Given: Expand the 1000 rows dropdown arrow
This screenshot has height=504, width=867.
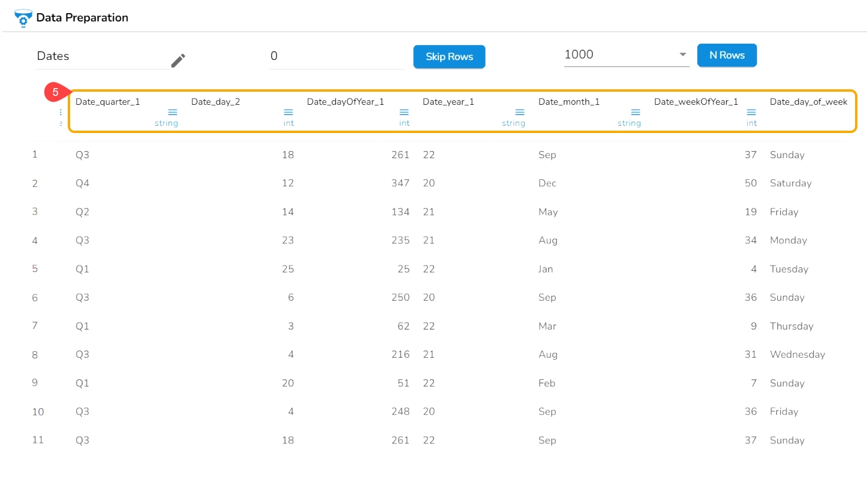Looking at the screenshot, I should pos(682,55).
